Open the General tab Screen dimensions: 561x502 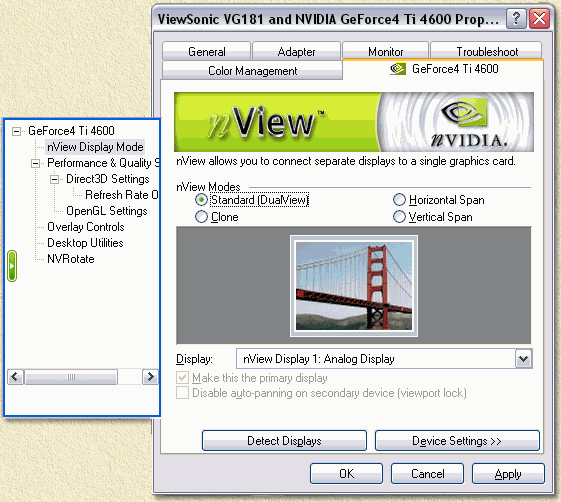pos(206,51)
